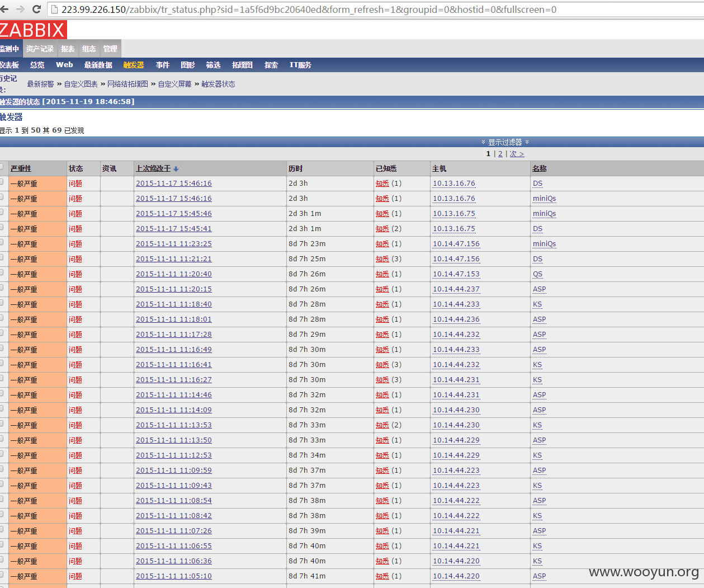This screenshot has height=588, width=704.
Task: Click the ZABBIX logo
Action: tap(33, 30)
